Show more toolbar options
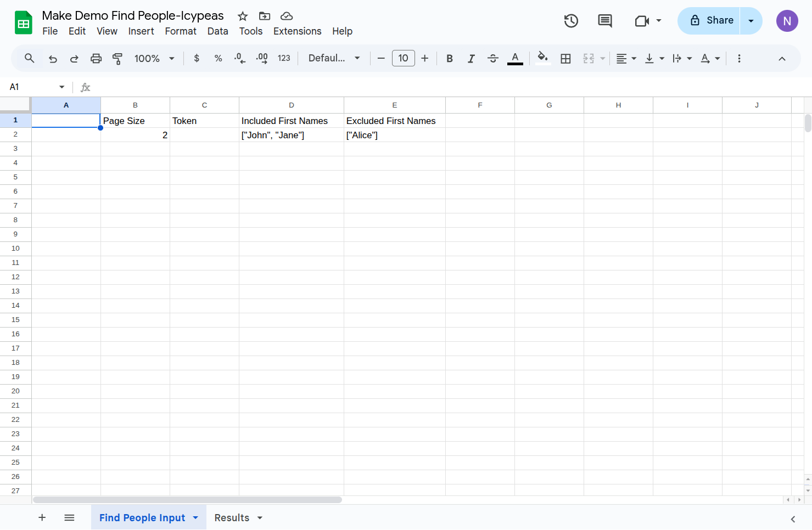Viewport: 812px width, 530px height. click(x=739, y=58)
